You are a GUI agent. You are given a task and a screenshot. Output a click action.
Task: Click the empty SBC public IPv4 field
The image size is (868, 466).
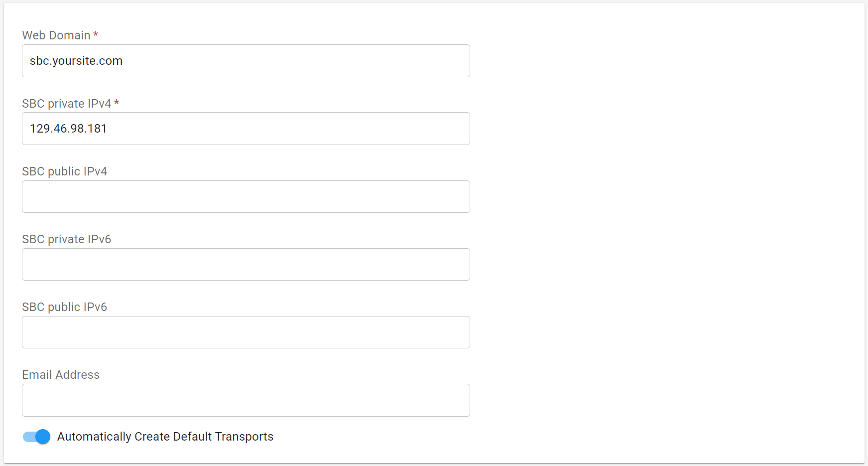pyautogui.click(x=246, y=197)
